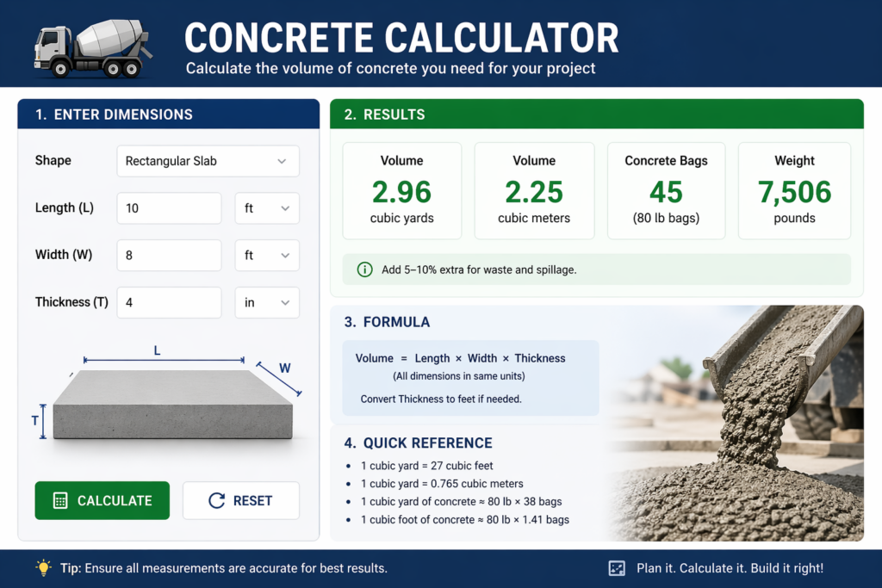
Task: Click the cement mixer truck logo
Action: point(92,46)
